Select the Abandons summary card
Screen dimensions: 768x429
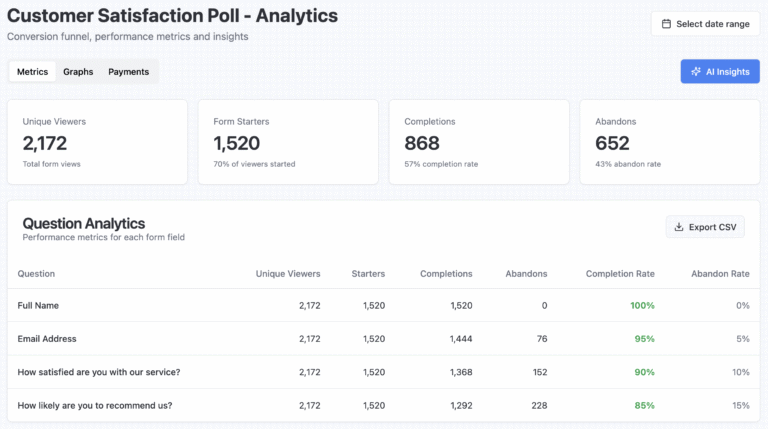tap(669, 141)
